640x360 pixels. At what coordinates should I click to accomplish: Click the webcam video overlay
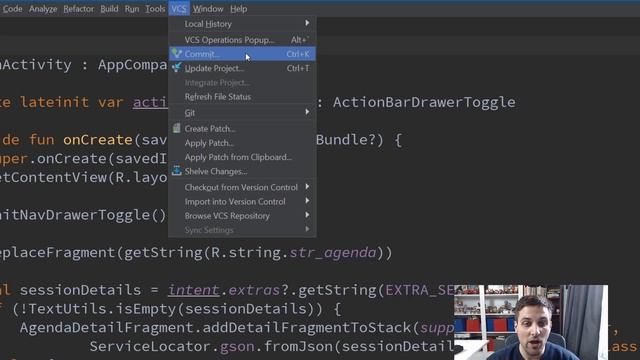click(x=531, y=322)
